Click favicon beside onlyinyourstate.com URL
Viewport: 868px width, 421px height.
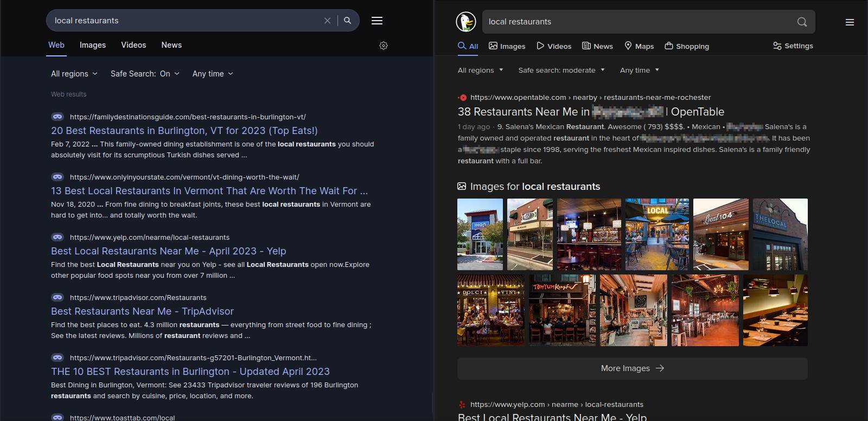coord(58,177)
